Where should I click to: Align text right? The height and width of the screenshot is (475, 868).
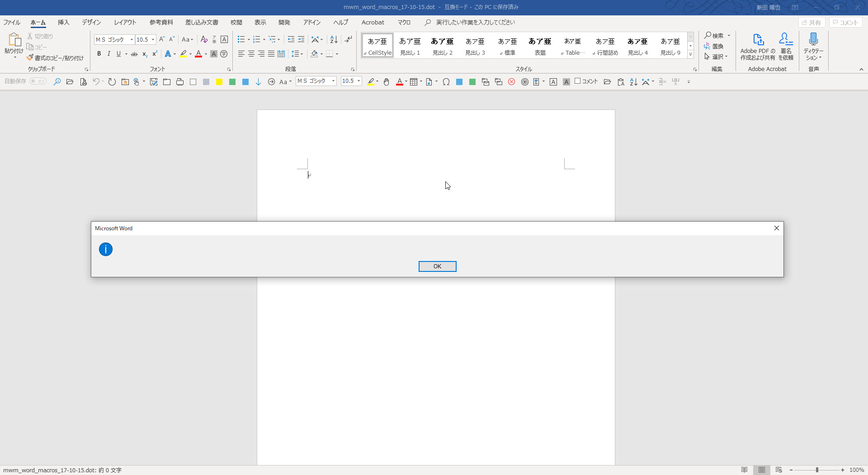click(261, 54)
